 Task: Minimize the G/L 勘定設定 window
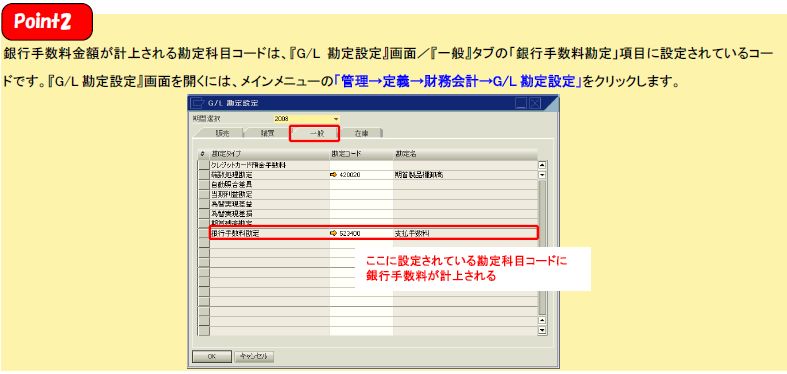(521, 103)
